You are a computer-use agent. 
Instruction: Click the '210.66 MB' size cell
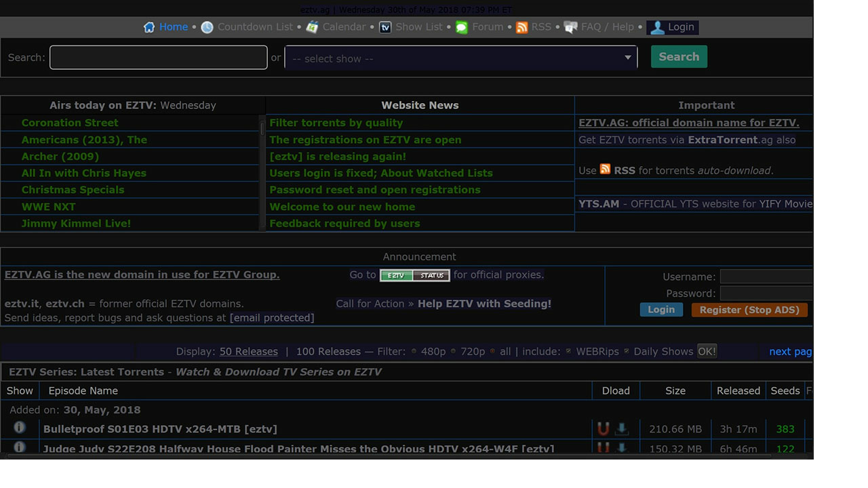(675, 429)
